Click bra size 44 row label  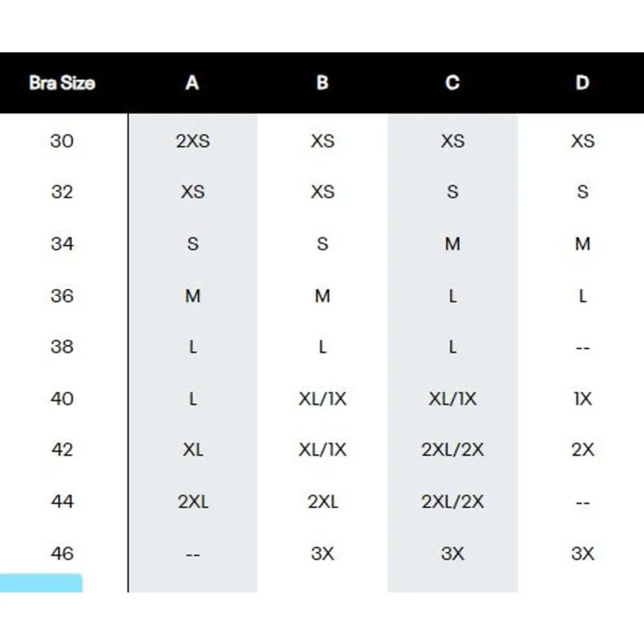(62, 502)
